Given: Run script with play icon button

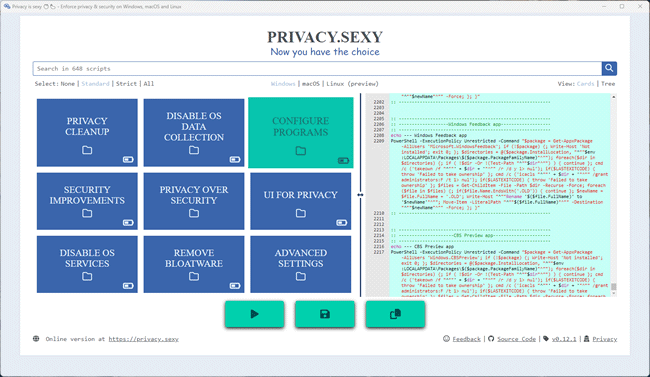Looking at the screenshot, I should 255,314.
